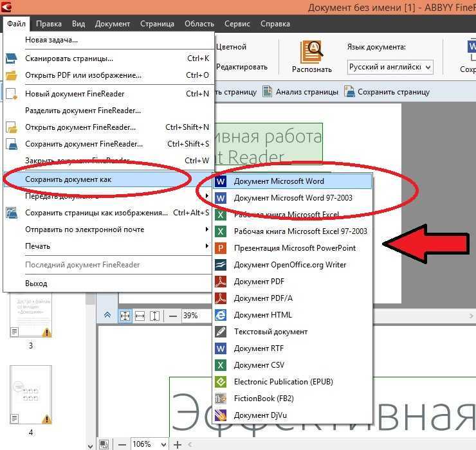Click warning icon on page 4 thumbnail
The image size is (476, 450).
click(47, 419)
